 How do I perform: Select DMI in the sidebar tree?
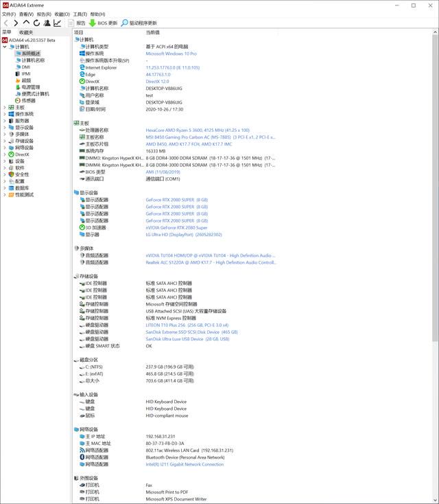click(23, 67)
